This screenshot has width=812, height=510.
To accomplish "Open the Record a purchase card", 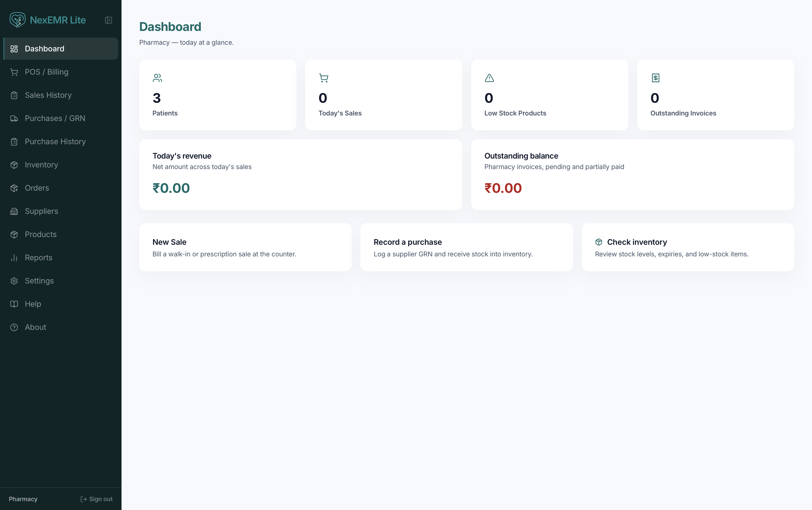I will pyautogui.click(x=466, y=247).
